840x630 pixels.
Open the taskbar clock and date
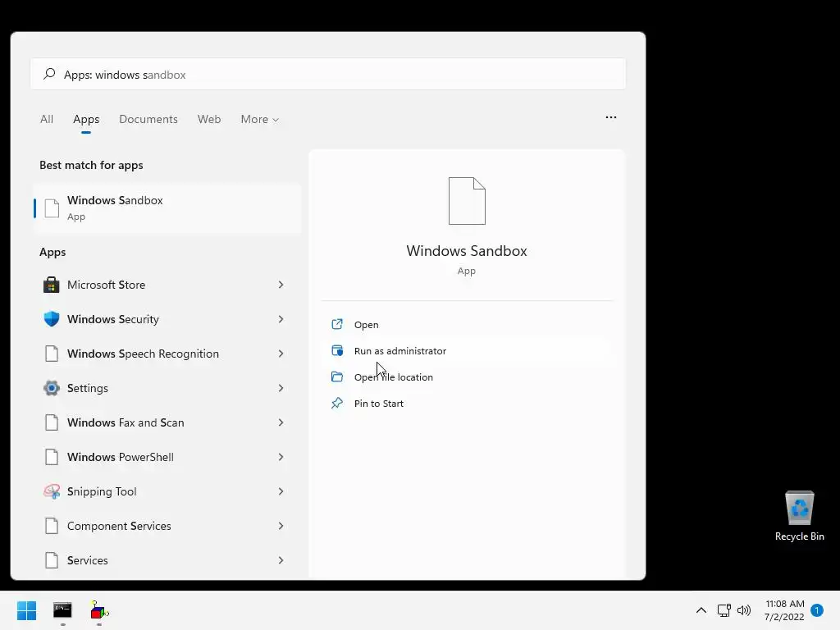click(x=784, y=610)
